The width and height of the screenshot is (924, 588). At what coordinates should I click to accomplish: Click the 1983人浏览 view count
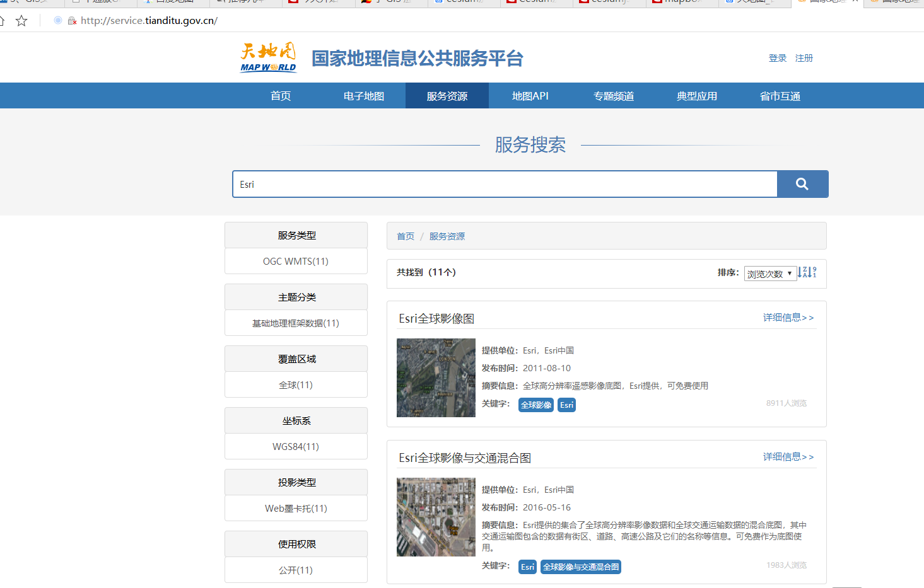(x=787, y=565)
